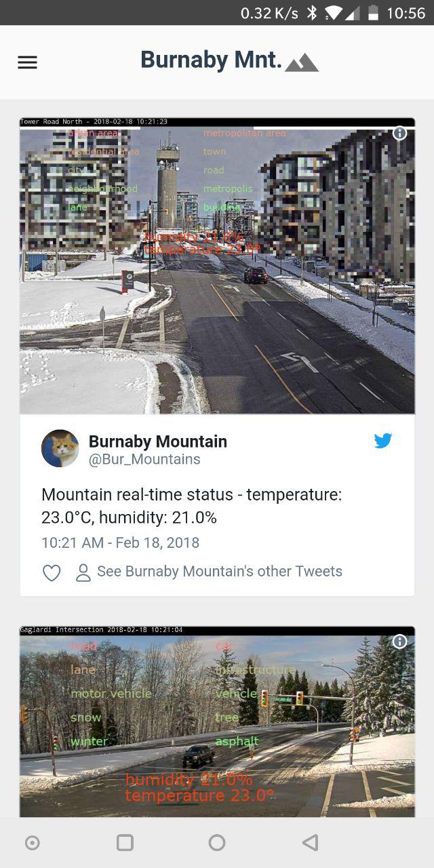Open recent apps square button
This screenshot has width=434, height=868.
pos(125,842)
